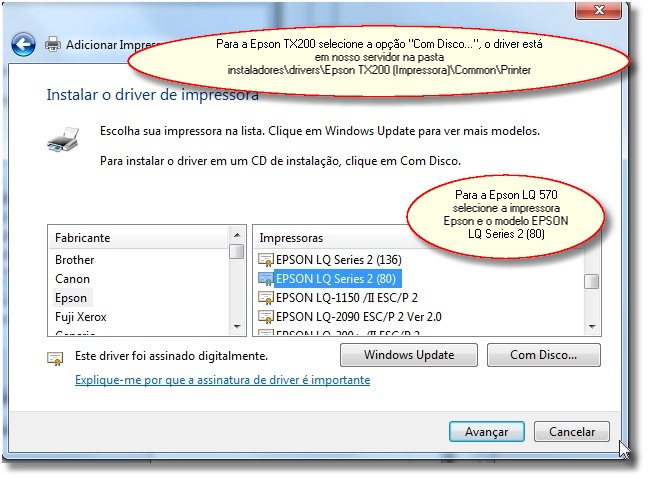Click driver icon of EPSON LQ-2090 ESC/P 2
The image size is (649, 477).
(x=266, y=317)
